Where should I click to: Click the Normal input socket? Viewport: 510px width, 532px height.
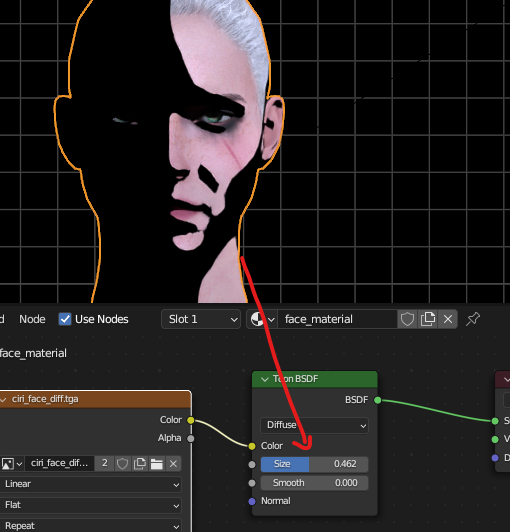[252, 501]
